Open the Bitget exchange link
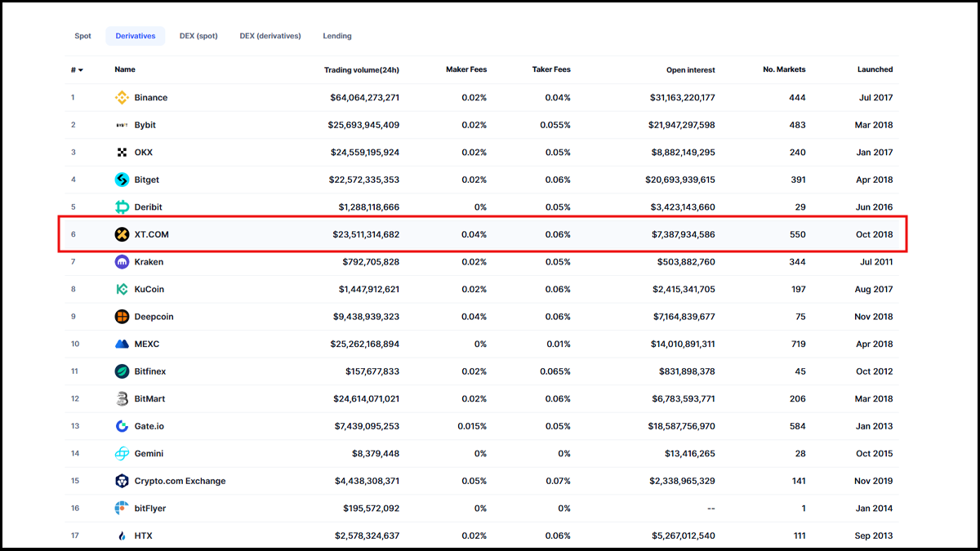 click(148, 180)
